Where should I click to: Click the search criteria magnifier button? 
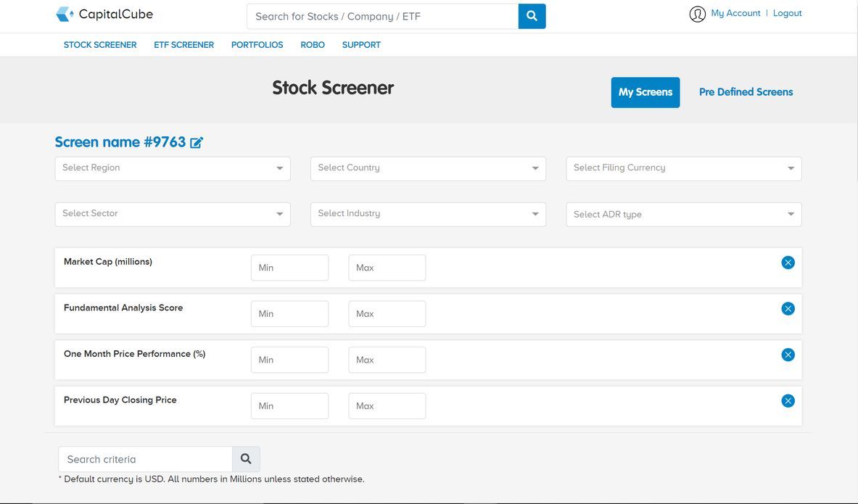coord(246,459)
